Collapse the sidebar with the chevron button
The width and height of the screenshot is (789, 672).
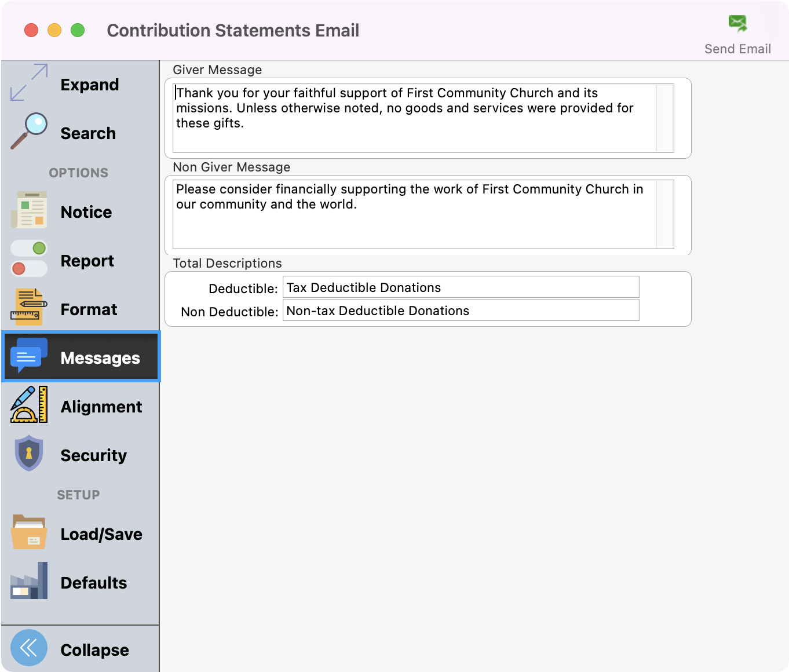[29, 648]
